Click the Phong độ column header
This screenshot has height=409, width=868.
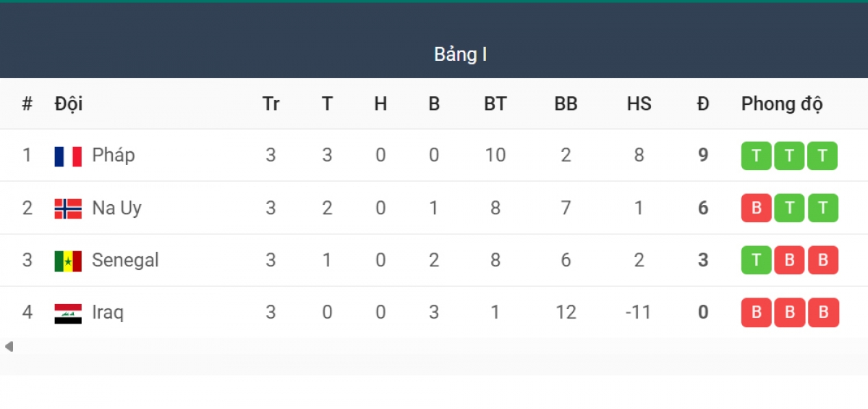(x=782, y=104)
